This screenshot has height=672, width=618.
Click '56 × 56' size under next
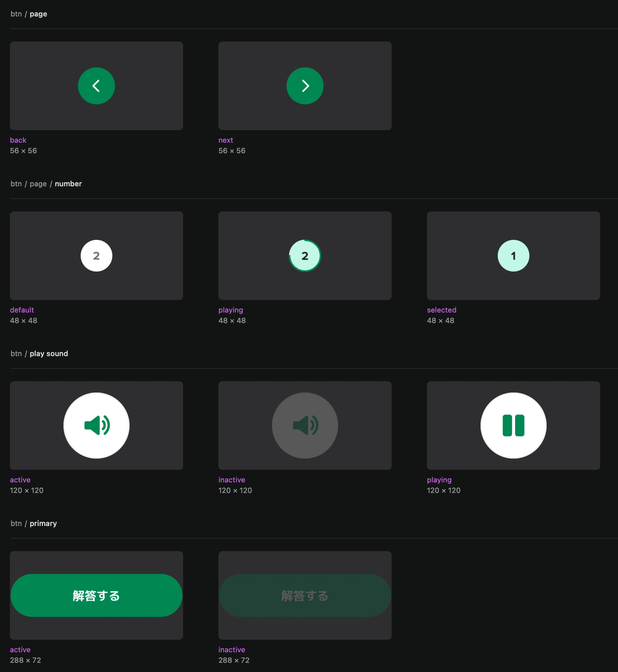[232, 151]
